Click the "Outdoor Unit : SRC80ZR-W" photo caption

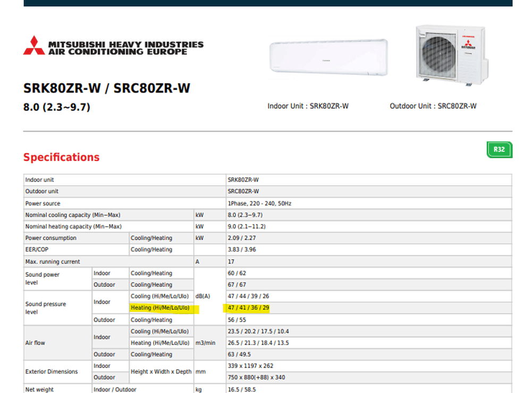pos(433,106)
